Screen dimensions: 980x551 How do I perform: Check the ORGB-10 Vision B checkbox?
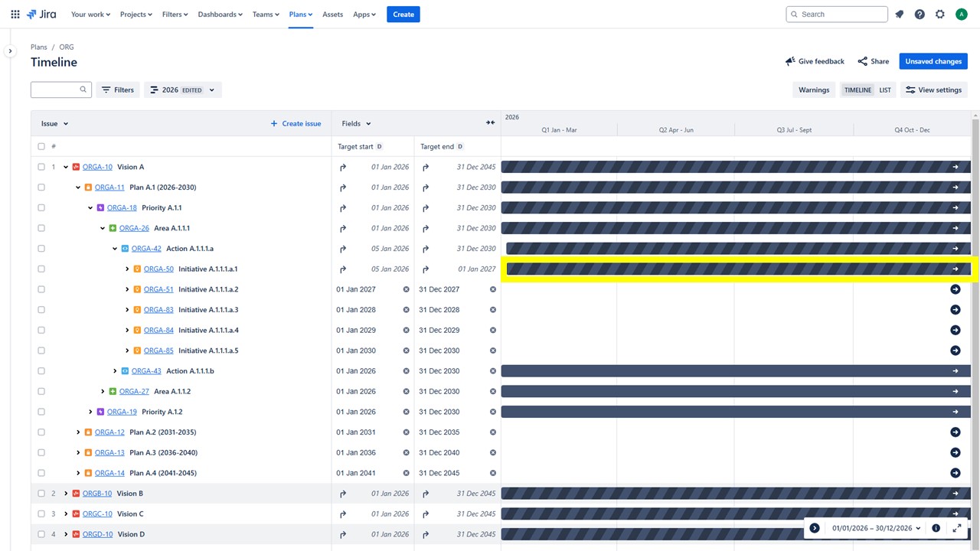41,494
